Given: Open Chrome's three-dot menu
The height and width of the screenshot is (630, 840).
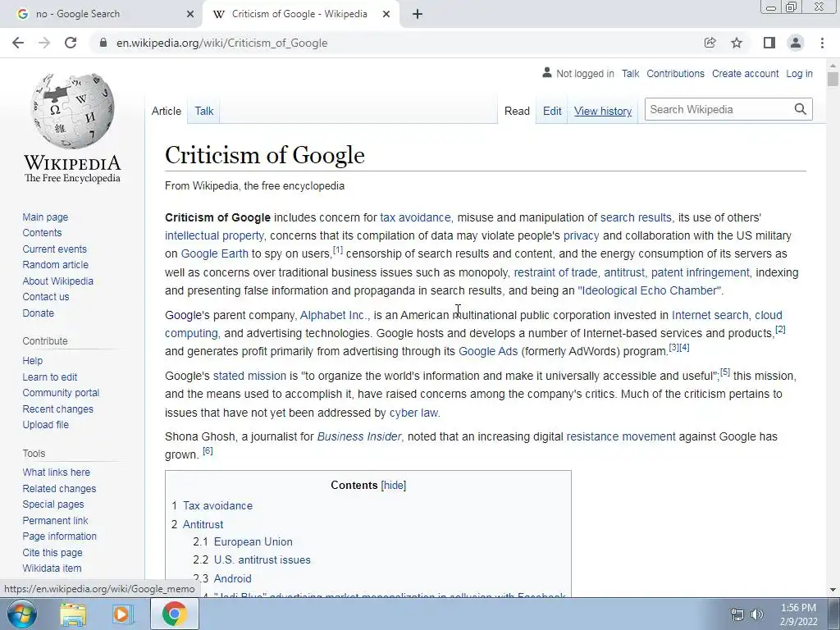Looking at the screenshot, I should (x=822, y=43).
